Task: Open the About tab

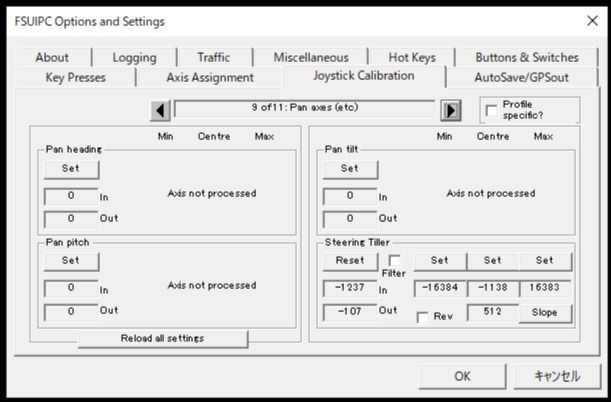Action: tap(52, 58)
